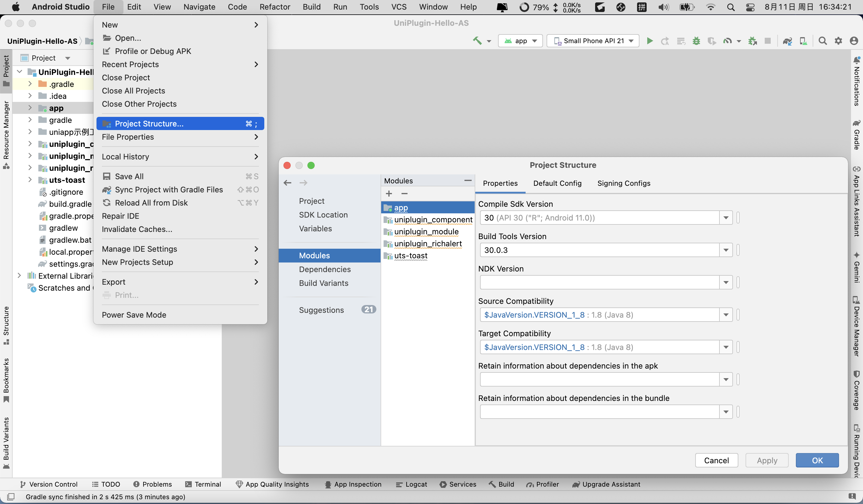
Task: Open the Upgrade Assistant tool window
Action: pyautogui.click(x=606, y=484)
